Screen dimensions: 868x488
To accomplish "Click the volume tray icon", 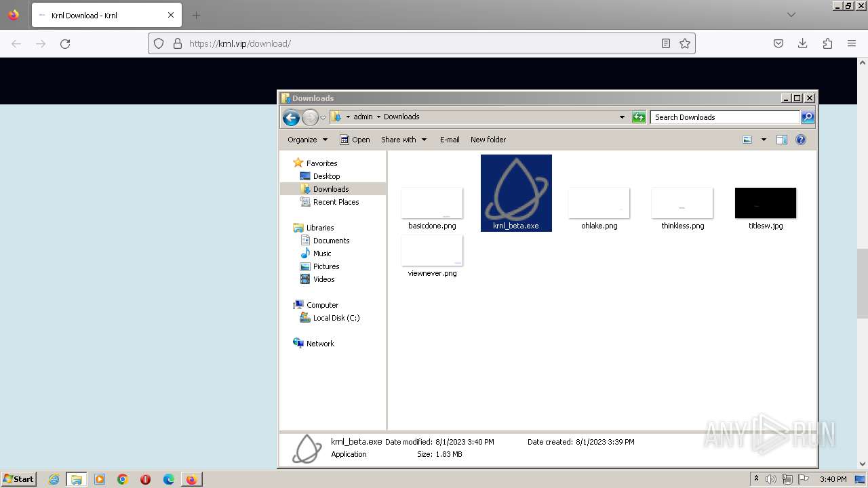I will (771, 479).
